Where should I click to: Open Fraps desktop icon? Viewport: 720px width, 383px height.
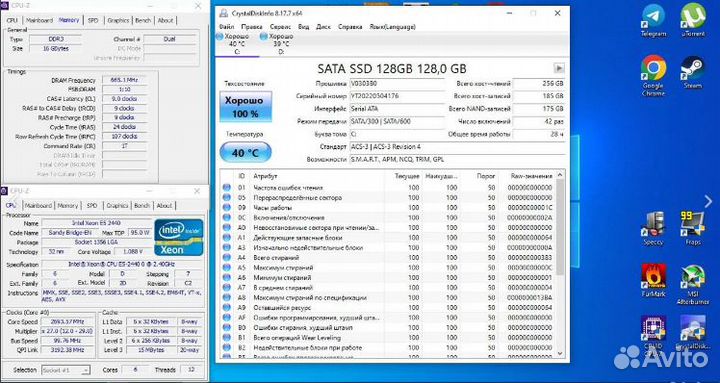click(x=692, y=228)
